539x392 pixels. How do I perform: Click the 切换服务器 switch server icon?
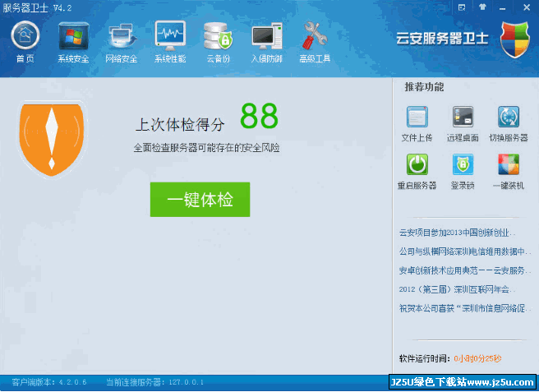[x=509, y=117]
